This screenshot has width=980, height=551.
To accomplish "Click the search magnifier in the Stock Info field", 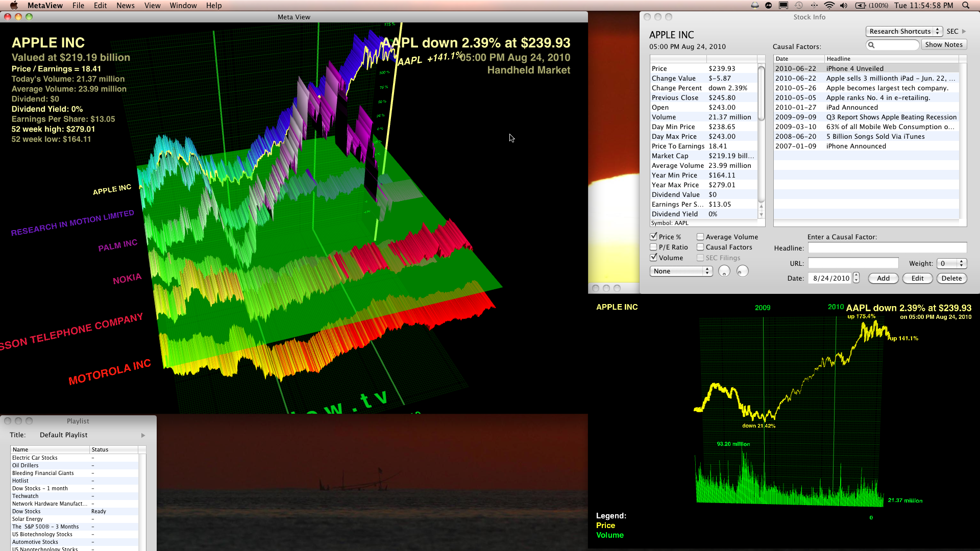I will pyautogui.click(x=872, y=45).
